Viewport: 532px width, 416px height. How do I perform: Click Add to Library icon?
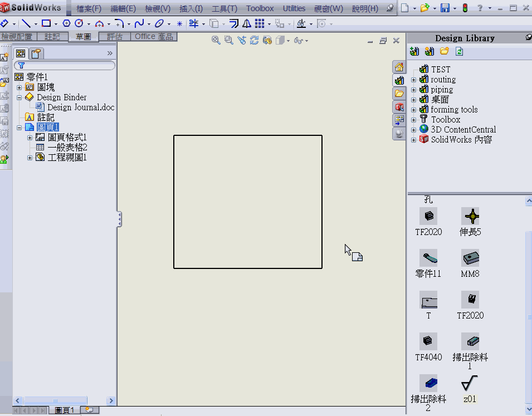coord(414,52)
